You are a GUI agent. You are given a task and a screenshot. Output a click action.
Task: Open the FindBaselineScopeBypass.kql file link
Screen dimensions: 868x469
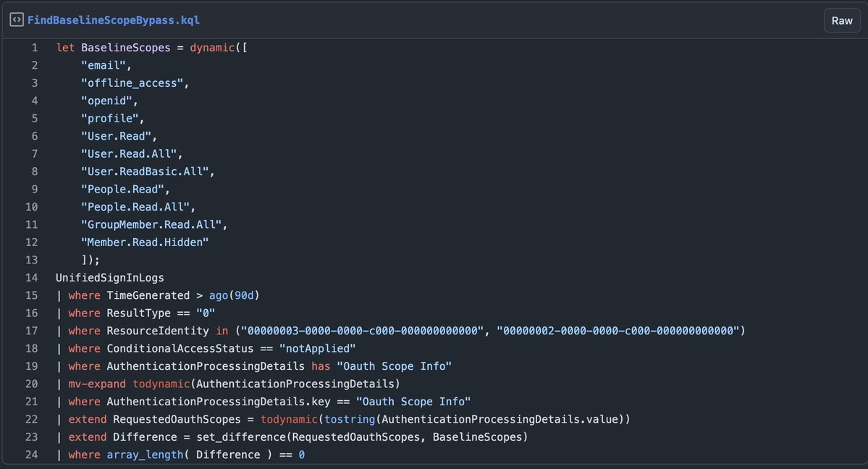114,20
